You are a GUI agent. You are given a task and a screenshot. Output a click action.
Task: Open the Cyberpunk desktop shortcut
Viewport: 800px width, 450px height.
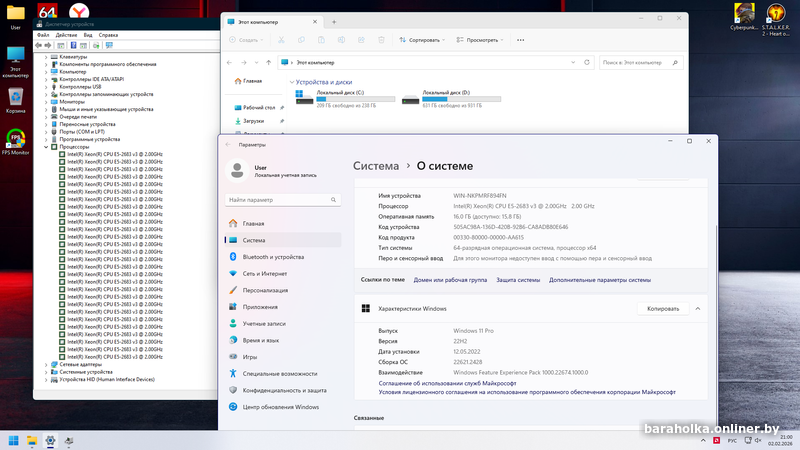(744, 13)
